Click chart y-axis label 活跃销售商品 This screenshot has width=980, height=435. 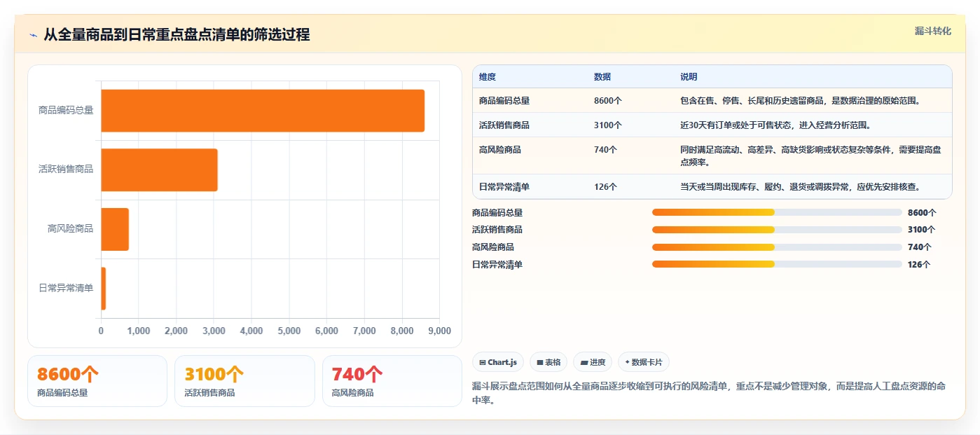click(66, 170)
